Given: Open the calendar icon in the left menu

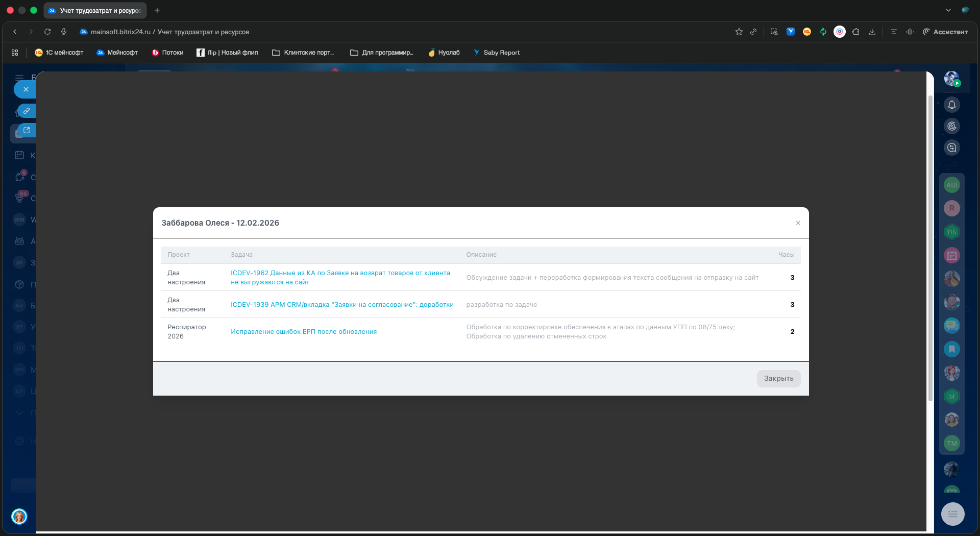Looking at the screenshot, I should pyautogui.click(x=19, y=155).
